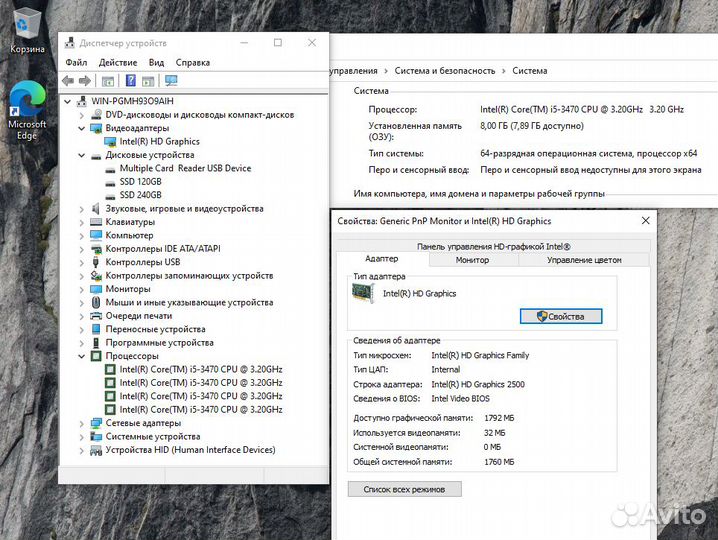Select the Intel(R) HD Graphics adapter icon in tree

coord(110,142)
